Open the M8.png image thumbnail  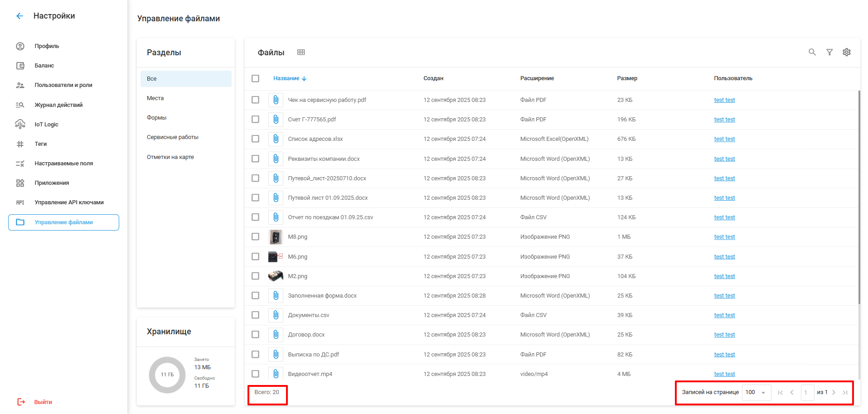click(276, 237)
